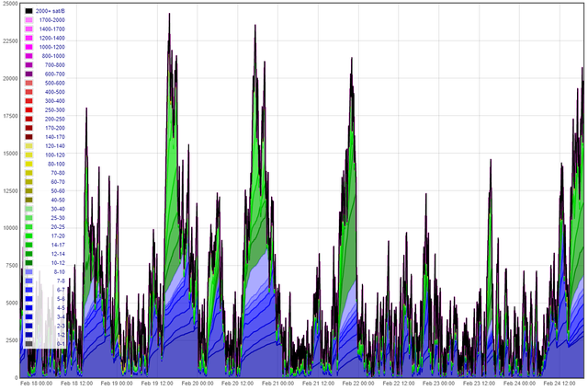Click the 200-250 legend color swatch
This screenshot has width=588, height=390.
[x=28, y=119]
